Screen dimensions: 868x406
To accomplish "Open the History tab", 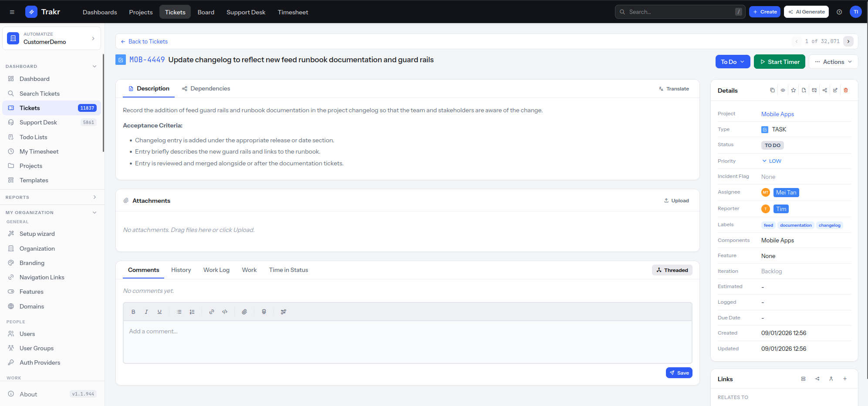I will (181, 270).
